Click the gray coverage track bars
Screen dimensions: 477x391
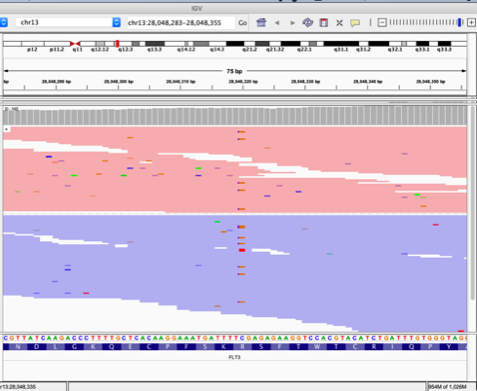click(235, 116)
